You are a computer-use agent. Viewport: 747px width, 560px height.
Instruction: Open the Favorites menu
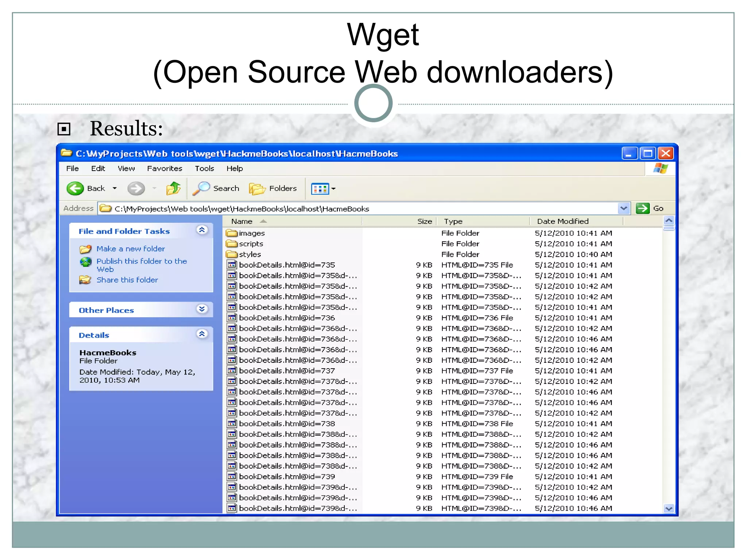click(165, 168)
